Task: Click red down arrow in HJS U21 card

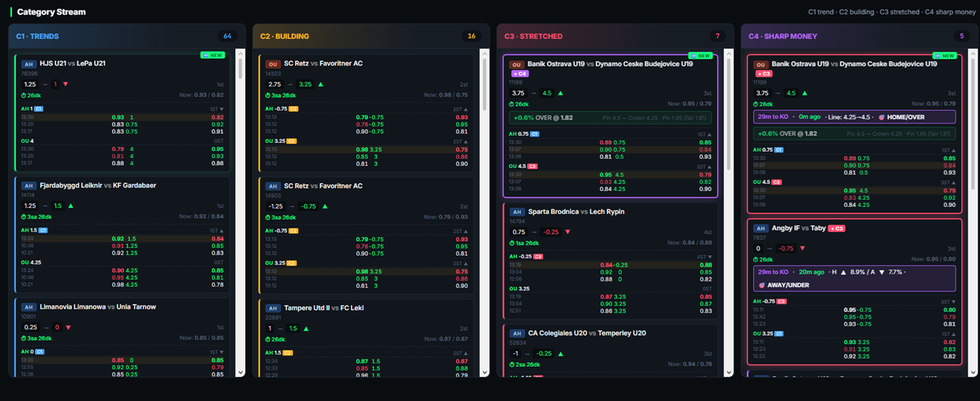Action: (x=66, y=84)
